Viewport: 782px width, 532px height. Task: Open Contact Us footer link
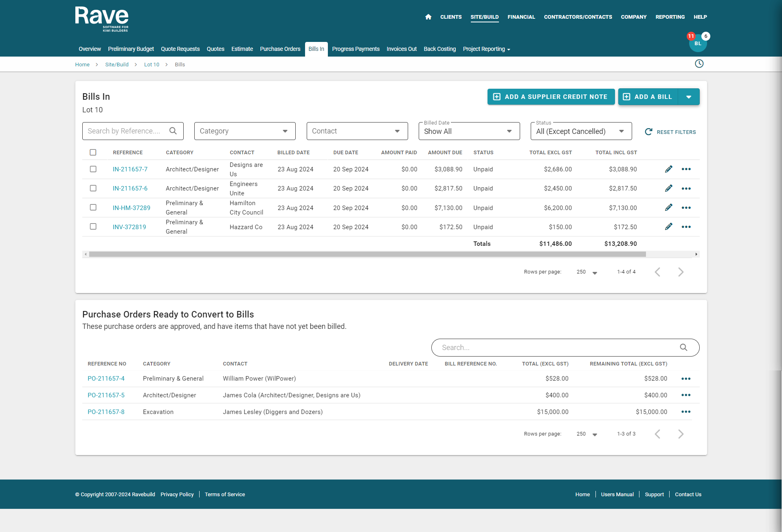point(688,494)
